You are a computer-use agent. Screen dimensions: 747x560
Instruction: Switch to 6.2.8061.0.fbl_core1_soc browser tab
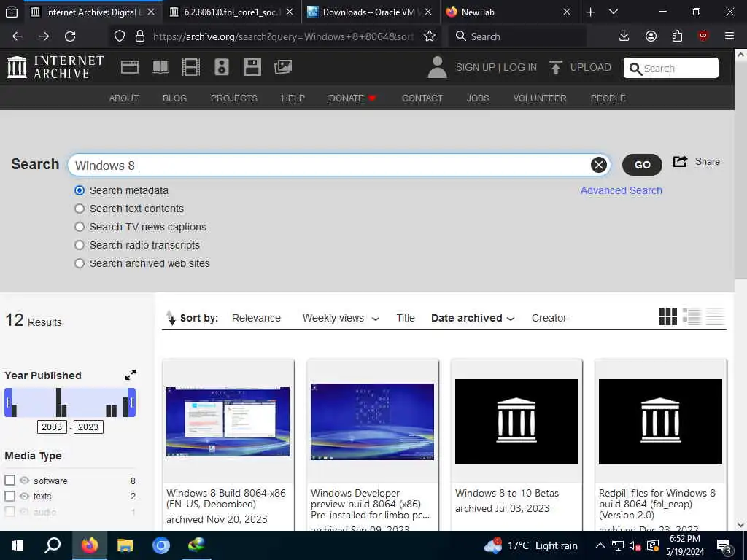[232, 12]
